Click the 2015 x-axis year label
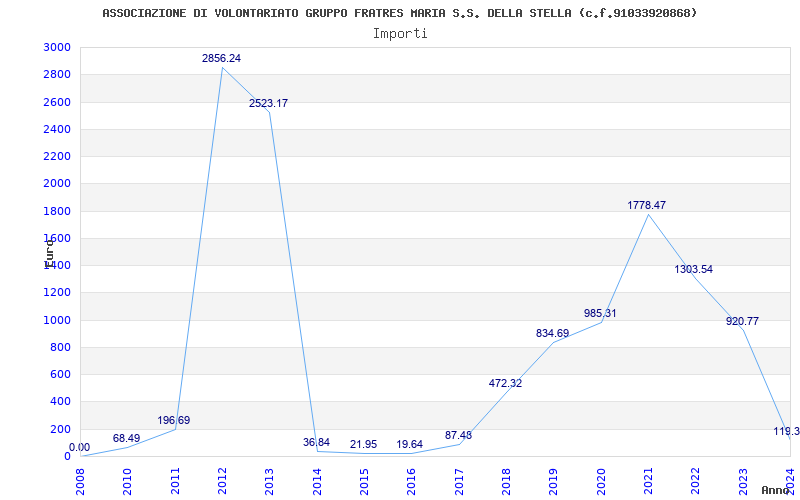800x500 pixels. point(364,481)
